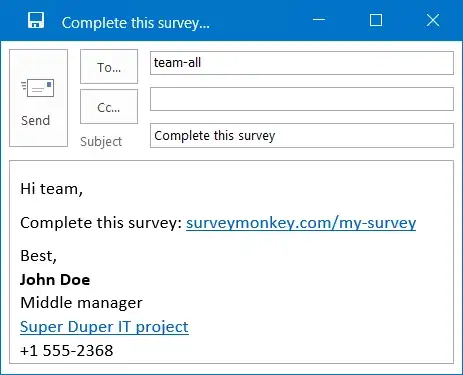
Task: Click into the Subject input field
Action: point(302,135)
